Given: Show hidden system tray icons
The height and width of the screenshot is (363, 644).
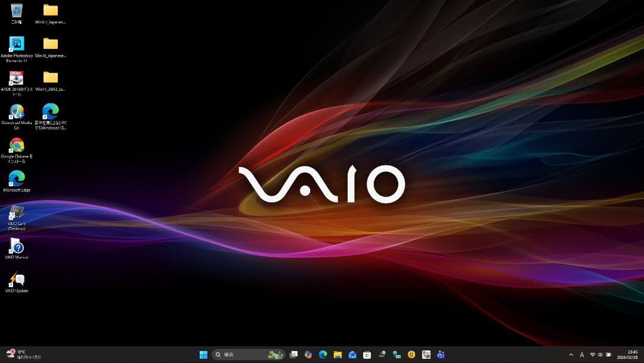Looking at the screenshot, I should pos(571,355).
